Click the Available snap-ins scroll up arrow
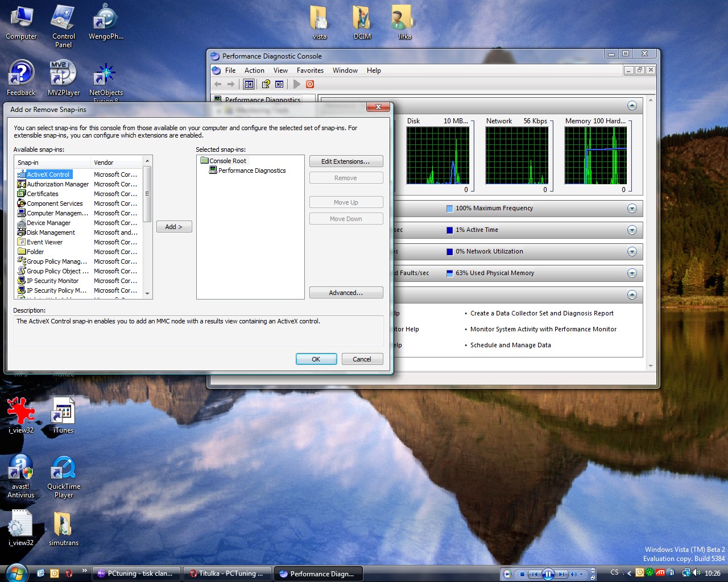The height and width of the screenshot is (582, 728). pos(147,161)
